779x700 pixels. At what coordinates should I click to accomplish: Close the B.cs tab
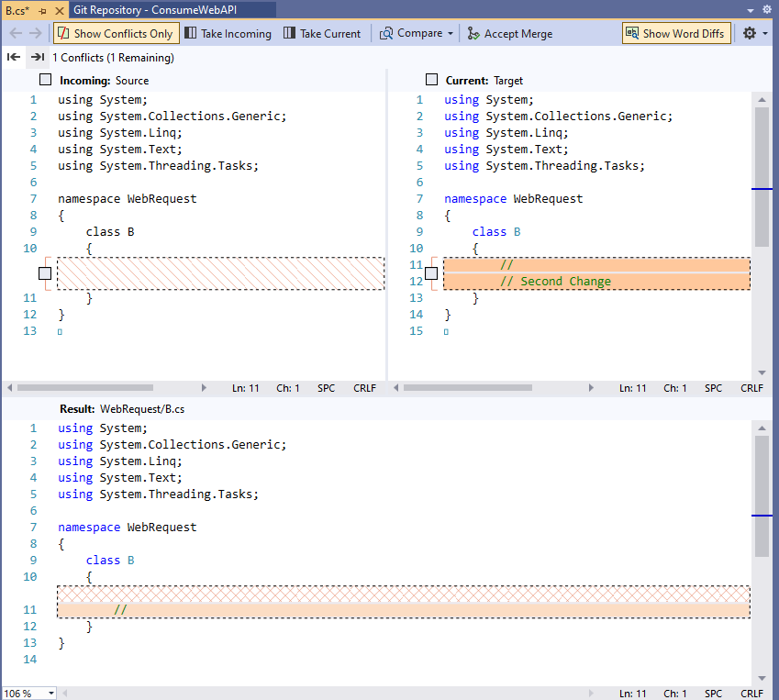[59, 10]
